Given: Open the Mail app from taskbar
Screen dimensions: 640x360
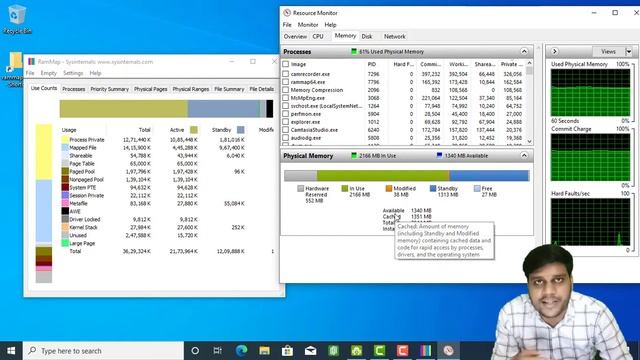Looking at the screenshot, I should coord(310,351).
